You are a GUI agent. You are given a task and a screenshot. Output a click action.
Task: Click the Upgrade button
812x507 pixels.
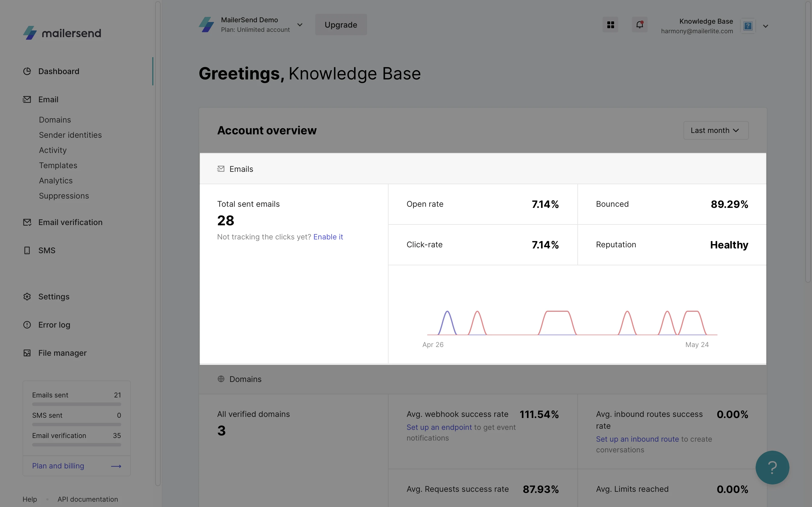coord(341,25)
